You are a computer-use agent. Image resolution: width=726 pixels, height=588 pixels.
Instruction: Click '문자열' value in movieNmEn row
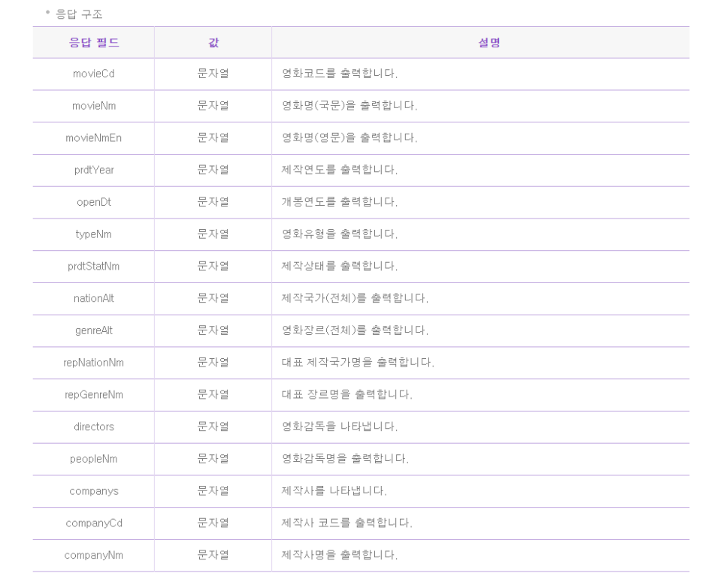[213, 138]
